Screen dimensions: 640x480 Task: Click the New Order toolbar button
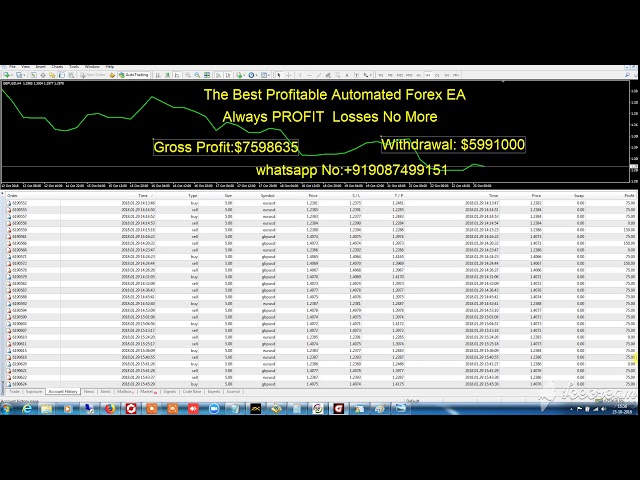(x=95, y=75)
